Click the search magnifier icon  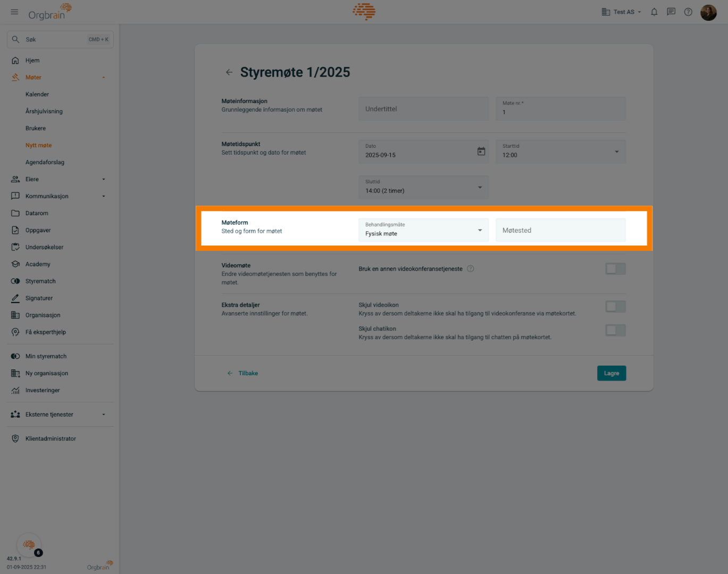(15, 39)
